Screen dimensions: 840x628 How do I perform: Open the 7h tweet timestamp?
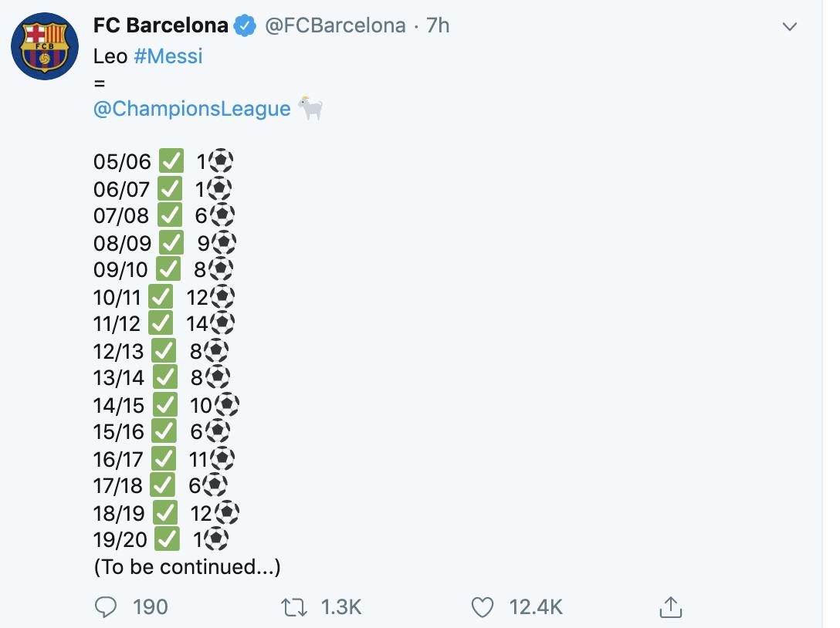click(438, 25)
